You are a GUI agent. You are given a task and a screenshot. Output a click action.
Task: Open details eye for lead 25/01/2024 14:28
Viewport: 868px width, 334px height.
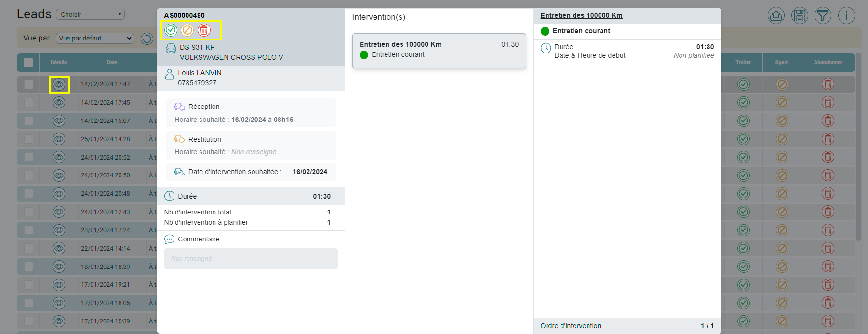(x=59, y=139)
